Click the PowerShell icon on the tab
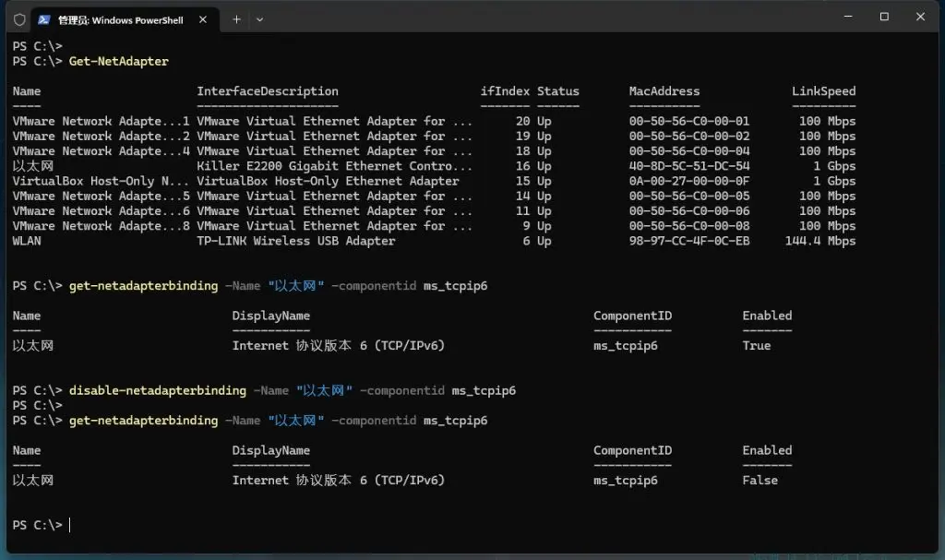Image resolution: width=945 pixels, height=560 pixels. [x=44, y=19]
